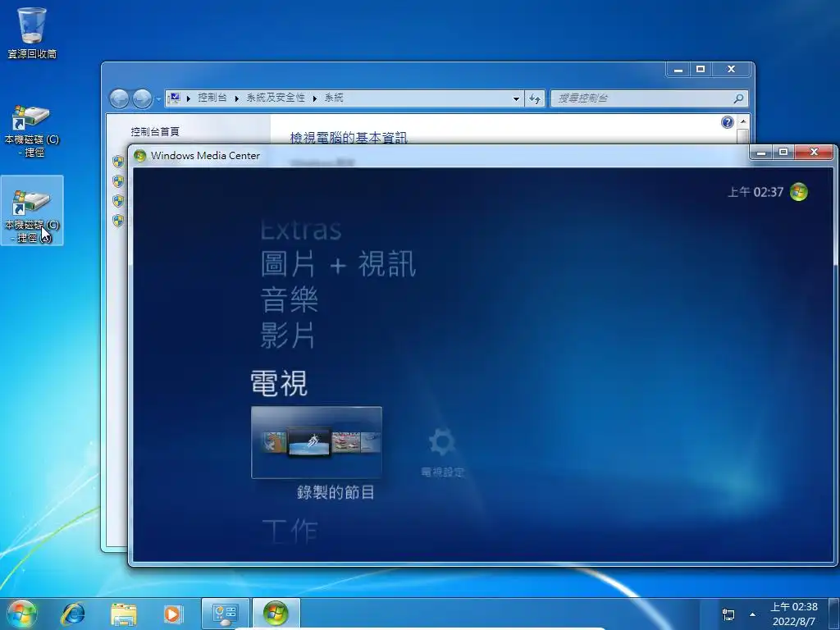Select the upper Local Disk (C) shortcut
The width and height of the screenshot is (840, 630).
[32, 131]
